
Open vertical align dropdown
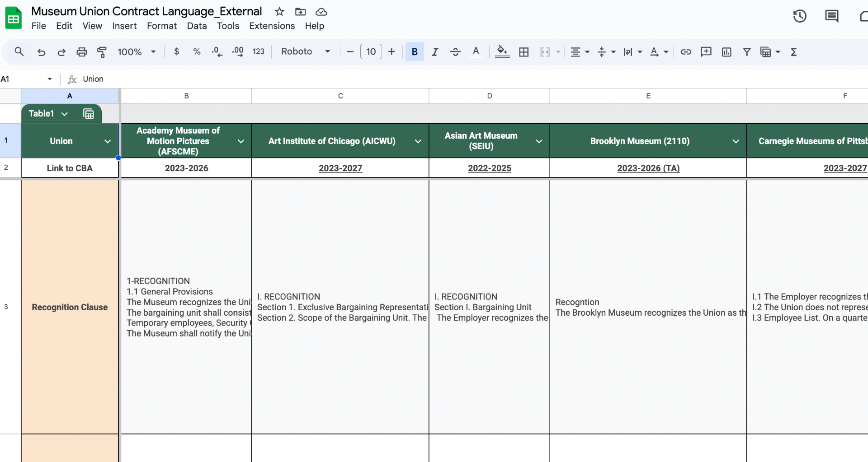tap(606, 52)
